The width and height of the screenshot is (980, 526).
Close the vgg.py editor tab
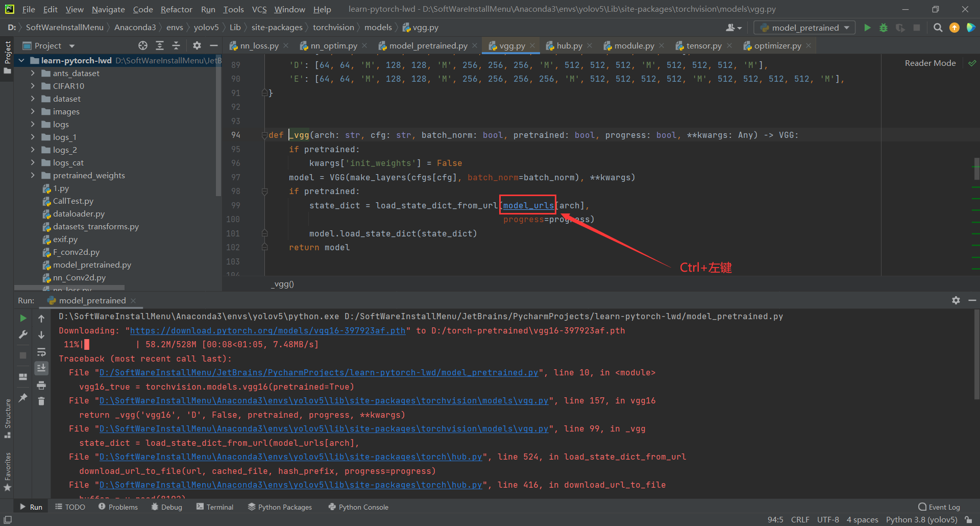532,45
